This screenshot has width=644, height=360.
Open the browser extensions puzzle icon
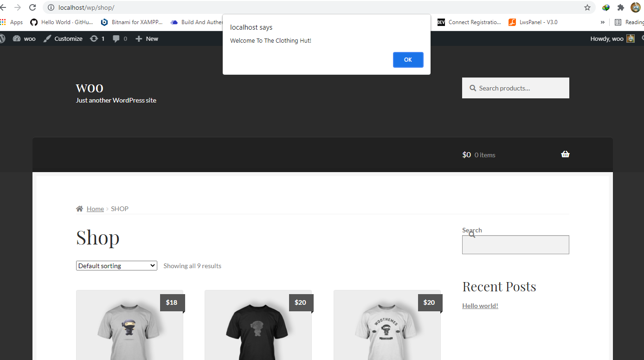point(620,7)
